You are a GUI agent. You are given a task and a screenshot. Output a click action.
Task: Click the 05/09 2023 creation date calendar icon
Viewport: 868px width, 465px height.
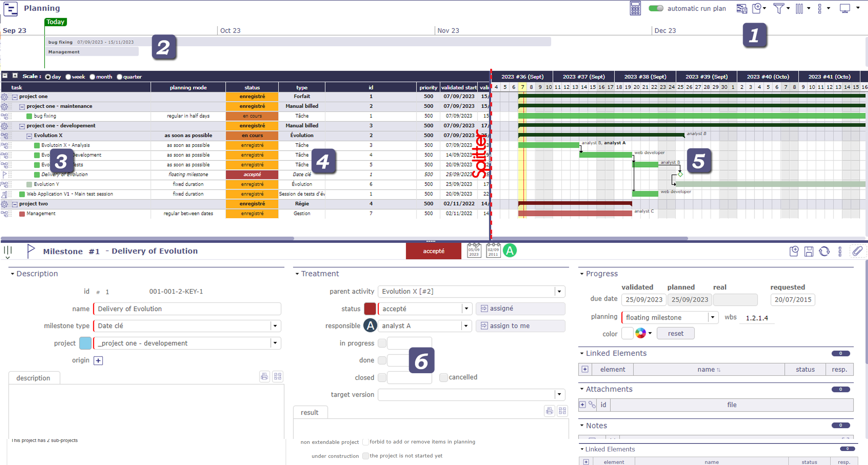coord(474,250)
